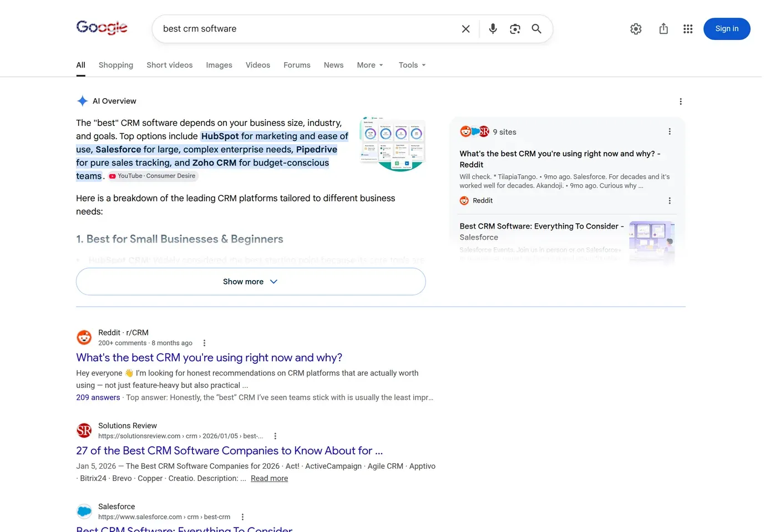The width and height of the screenshot is (770, 532).
Task: Click the Read more link
Action: (270, 479)
